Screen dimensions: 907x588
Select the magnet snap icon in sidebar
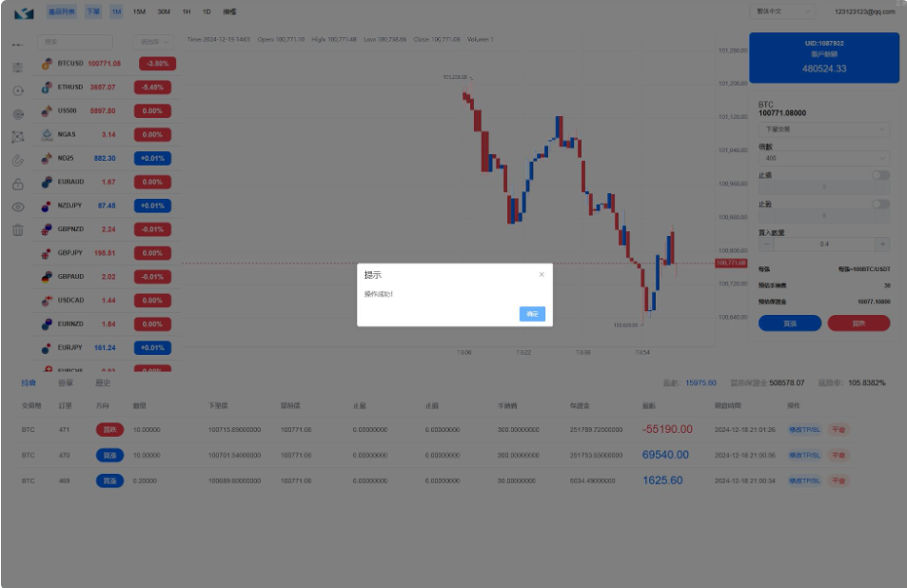pos(17,161)
